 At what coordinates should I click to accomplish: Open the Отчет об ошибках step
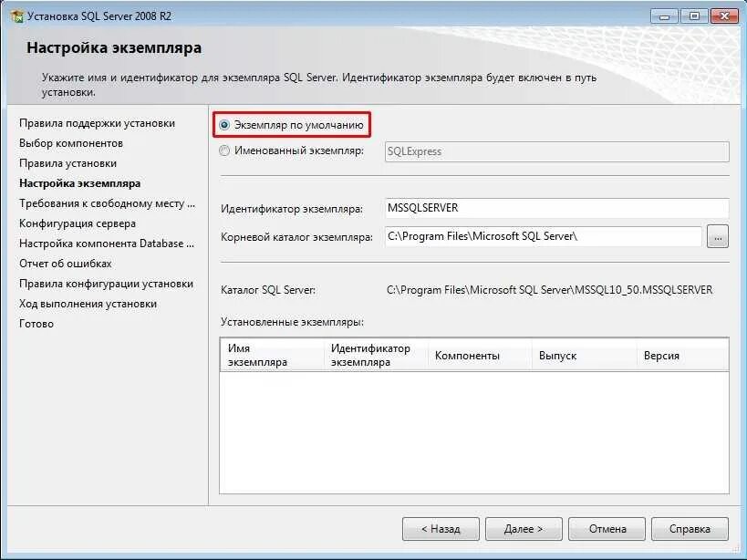66,264
